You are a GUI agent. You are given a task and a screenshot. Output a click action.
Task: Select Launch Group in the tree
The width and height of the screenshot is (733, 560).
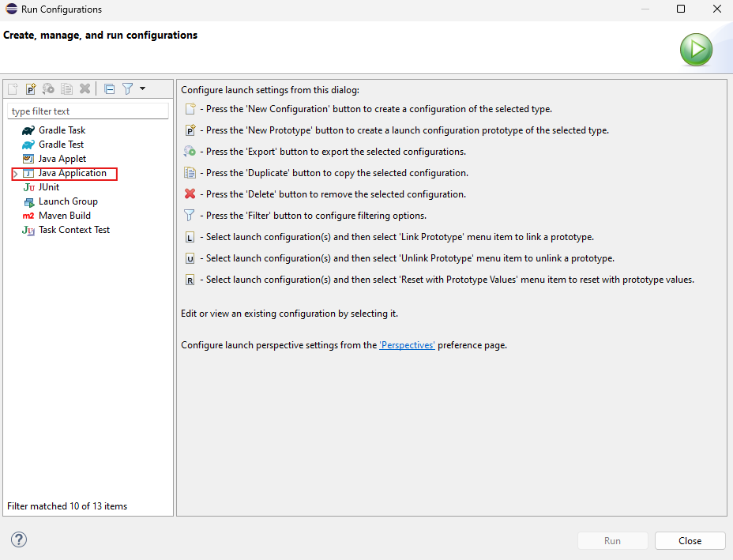pyautogui.click(x=68, y=201)
